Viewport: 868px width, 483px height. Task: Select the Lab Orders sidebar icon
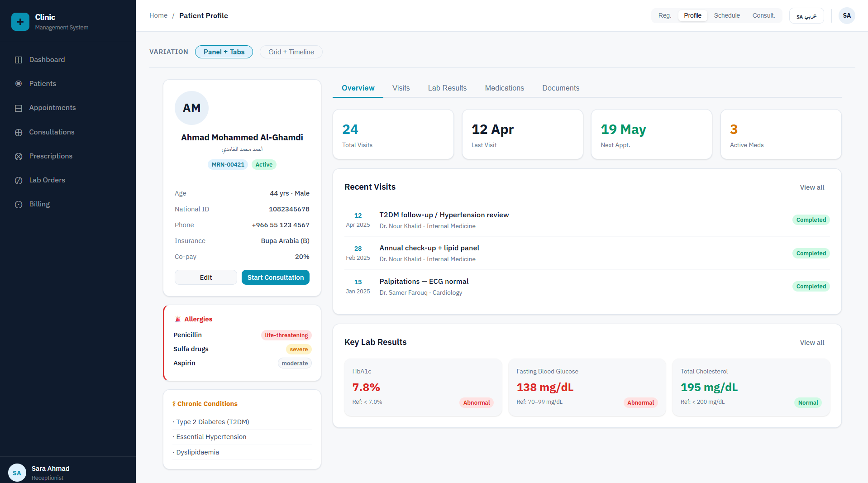19,180
